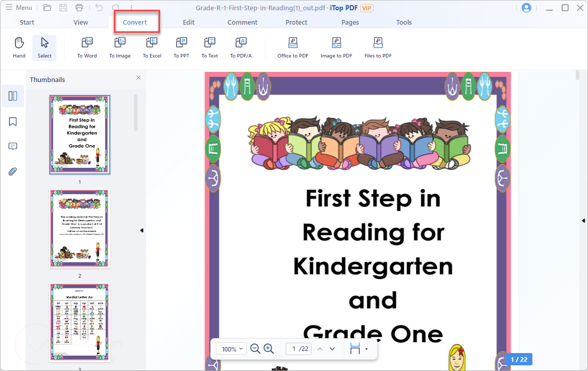Switch to the View tab
The image size is (588, 371).
(81, 22)
